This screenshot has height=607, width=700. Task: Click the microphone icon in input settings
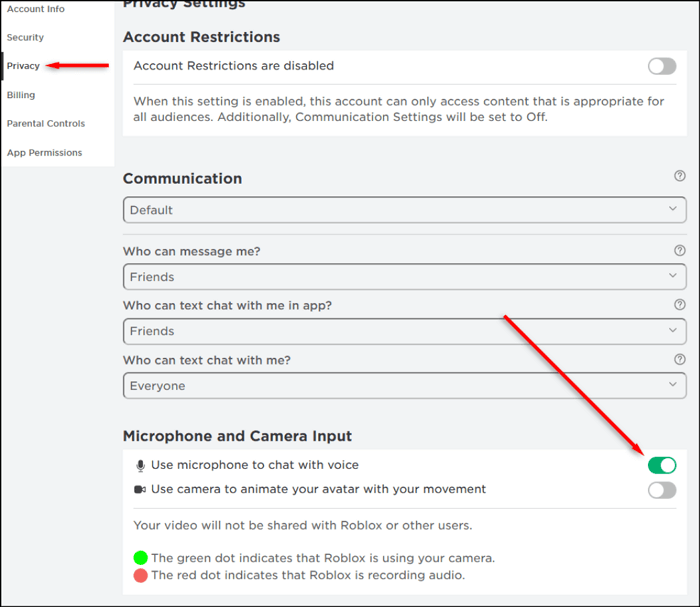tap(140, 465)
